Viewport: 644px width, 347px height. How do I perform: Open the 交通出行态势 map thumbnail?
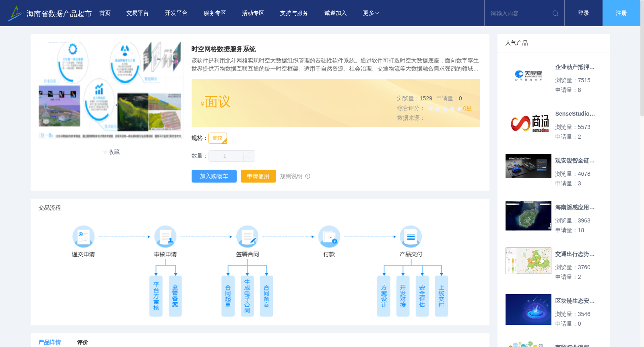[x=528, y=261]
